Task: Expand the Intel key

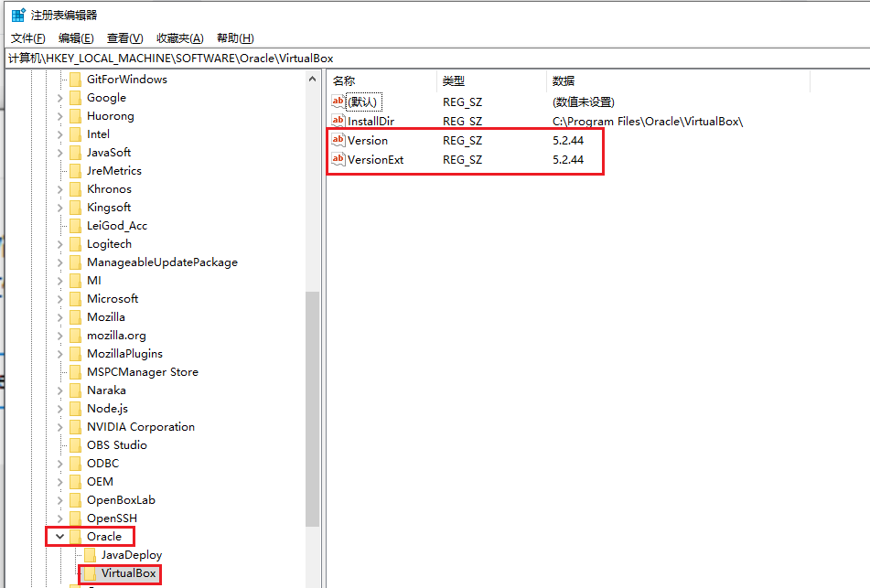Action: (60, 134)
